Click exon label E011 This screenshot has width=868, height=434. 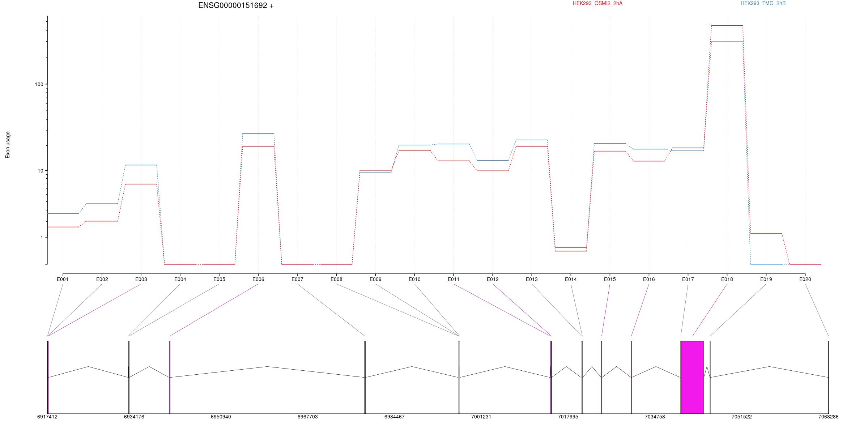(454, 279)
